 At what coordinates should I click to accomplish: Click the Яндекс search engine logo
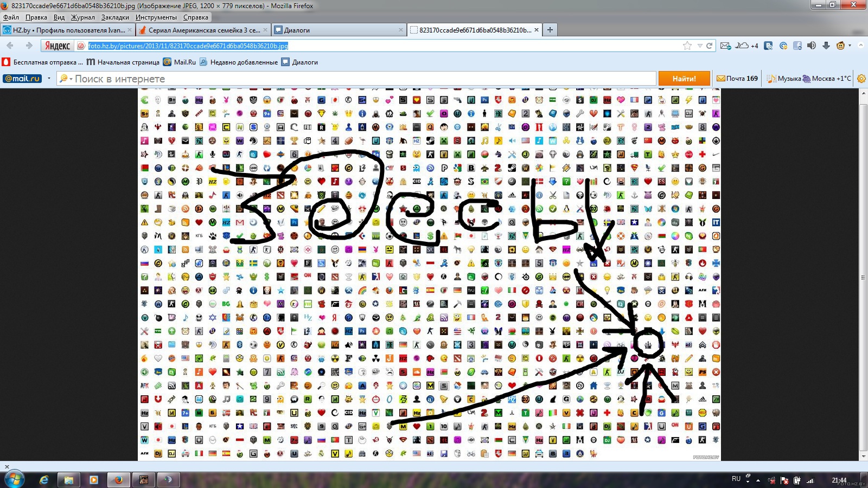(57, 46)
